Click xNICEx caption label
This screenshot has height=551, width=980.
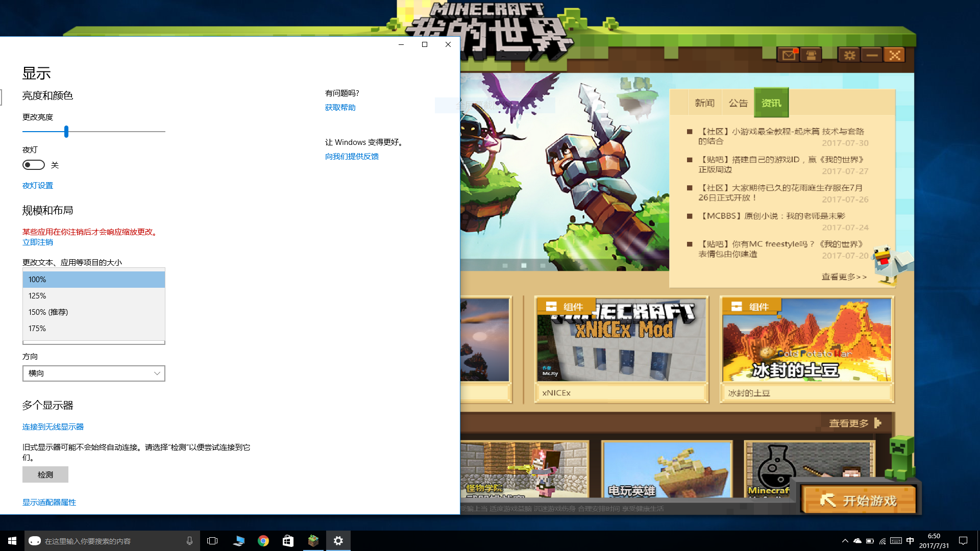click(556, 393)
